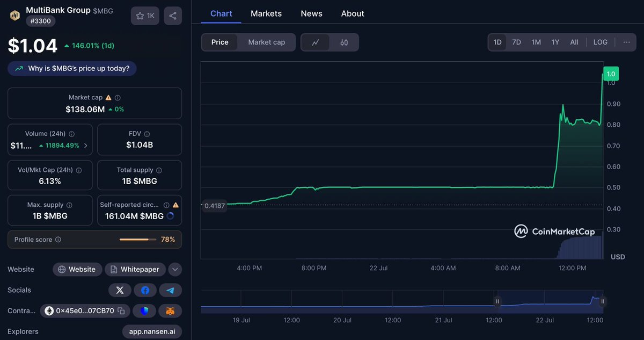Image resolution: width=644 pixels, height=340 pixels.
Task: Open the Website link button
Action: [x=77, y=270]
